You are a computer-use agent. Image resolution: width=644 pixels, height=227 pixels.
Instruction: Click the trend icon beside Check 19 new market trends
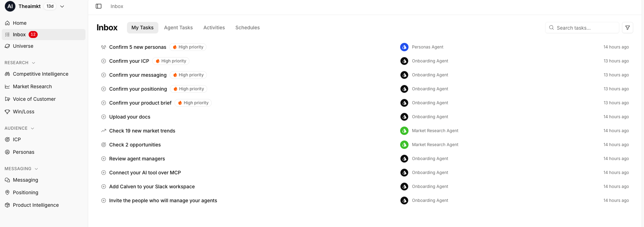[104, 131]
